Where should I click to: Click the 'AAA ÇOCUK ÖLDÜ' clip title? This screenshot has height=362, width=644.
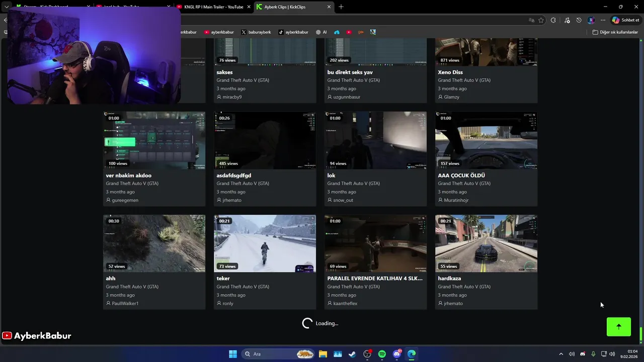[461, 175]
